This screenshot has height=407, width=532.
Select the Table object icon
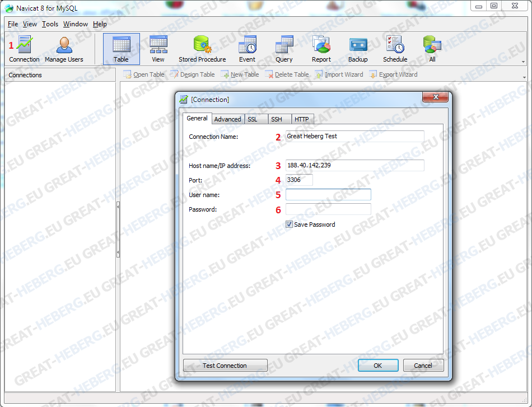pyautogui.click(x=121, y=49)
